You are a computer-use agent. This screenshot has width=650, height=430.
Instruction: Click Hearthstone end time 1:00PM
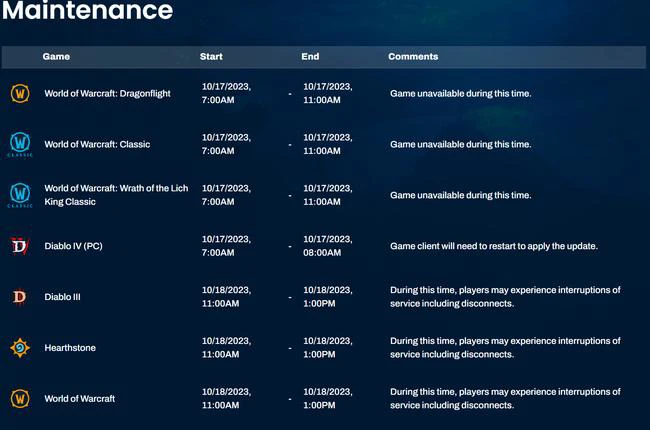[327, 347]
